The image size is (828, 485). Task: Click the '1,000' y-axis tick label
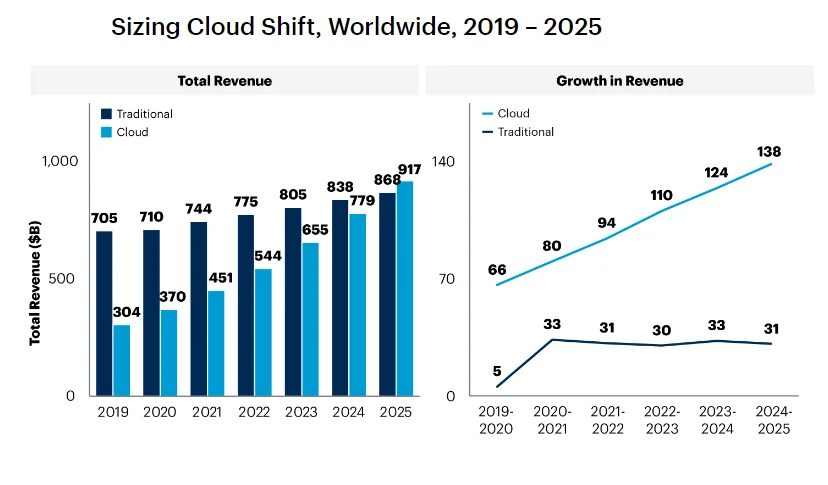click(x=60, y=161)
